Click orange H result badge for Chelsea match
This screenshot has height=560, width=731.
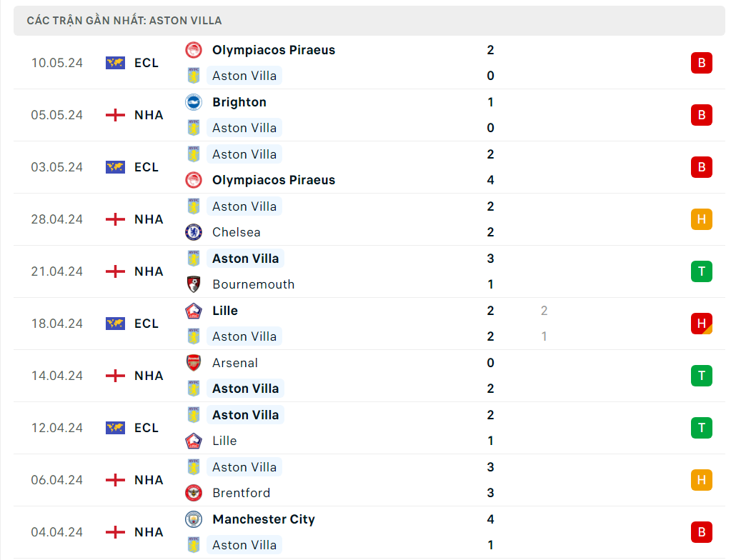[701, 219]
